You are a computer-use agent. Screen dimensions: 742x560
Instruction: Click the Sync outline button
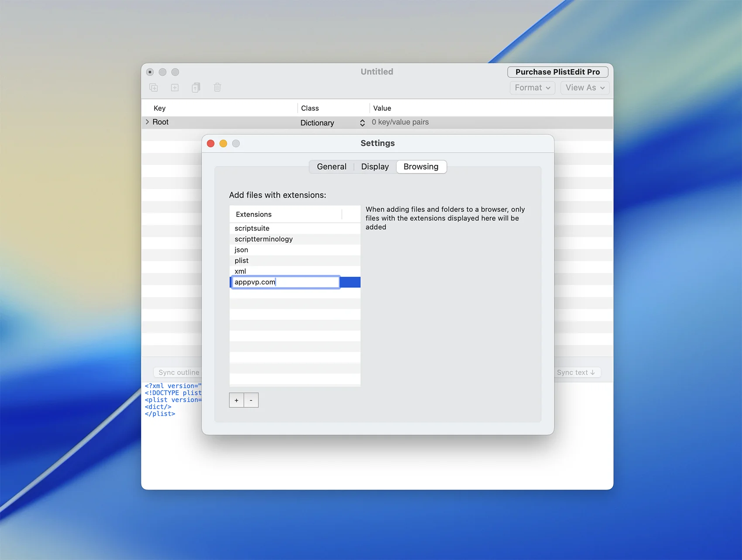179,372
